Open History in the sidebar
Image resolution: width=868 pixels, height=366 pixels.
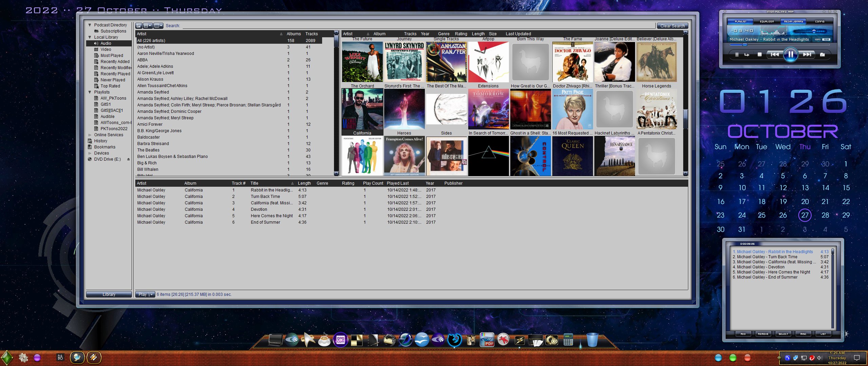[100, 141]
